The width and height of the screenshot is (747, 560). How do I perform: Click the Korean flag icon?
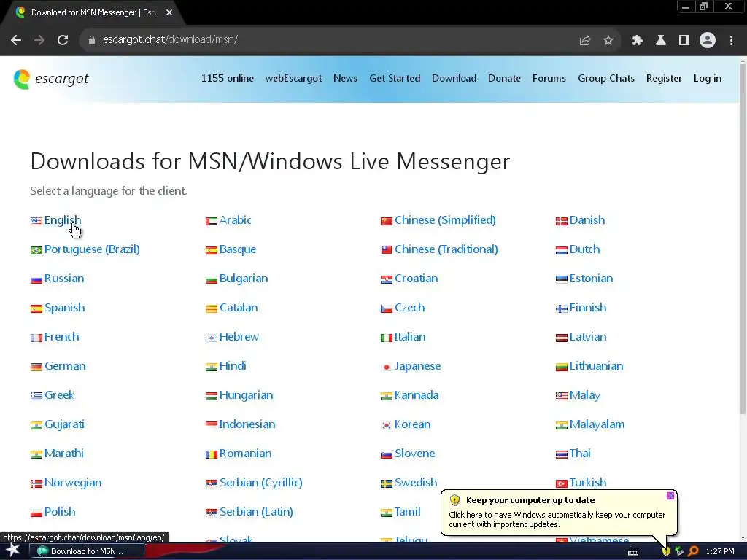point(387,425)
